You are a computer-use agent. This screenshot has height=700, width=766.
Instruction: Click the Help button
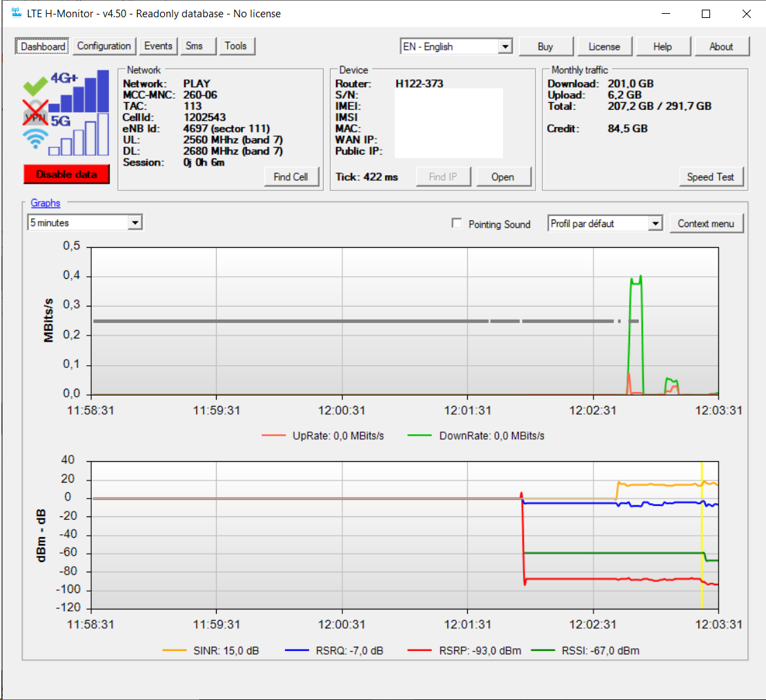[x=663, y=46]
